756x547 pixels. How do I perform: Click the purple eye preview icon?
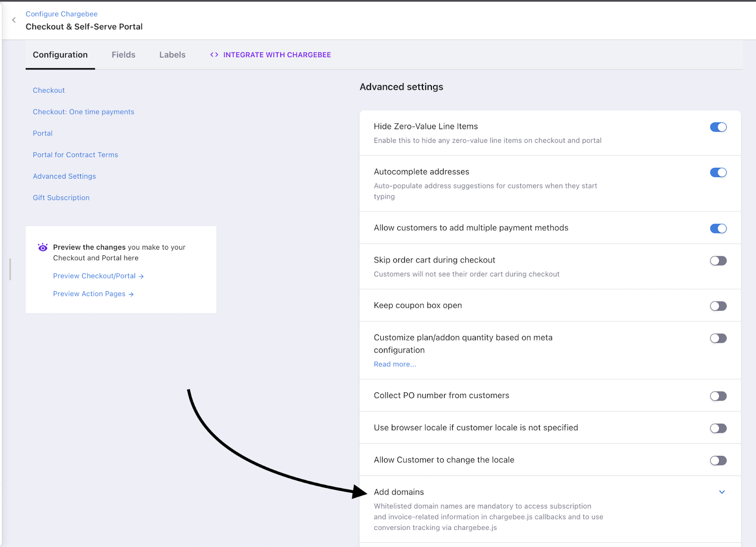43,247
